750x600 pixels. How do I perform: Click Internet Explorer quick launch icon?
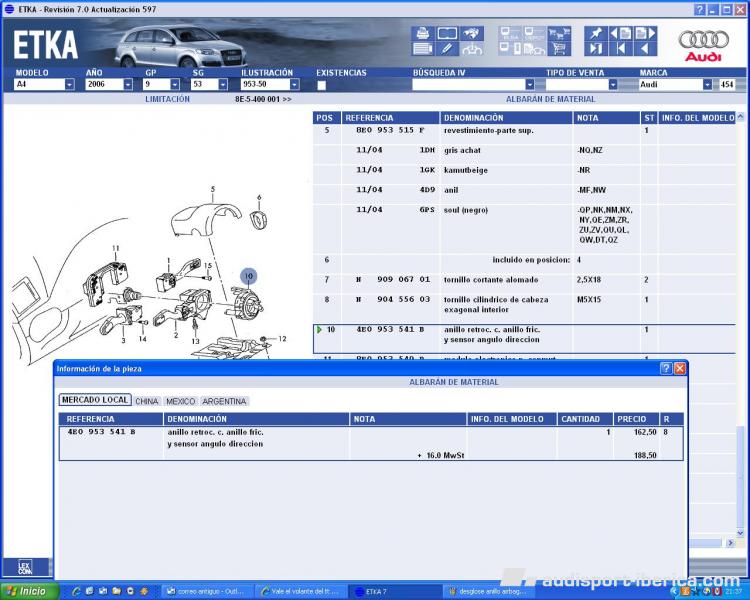click(x=76, y=591)
